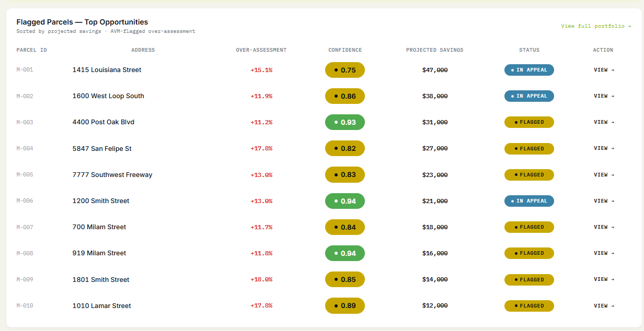Click the 0.94 confidence pill for M-006
This screenshot has width=644, height=331.
pyautogui.click(x=345, y=201)
